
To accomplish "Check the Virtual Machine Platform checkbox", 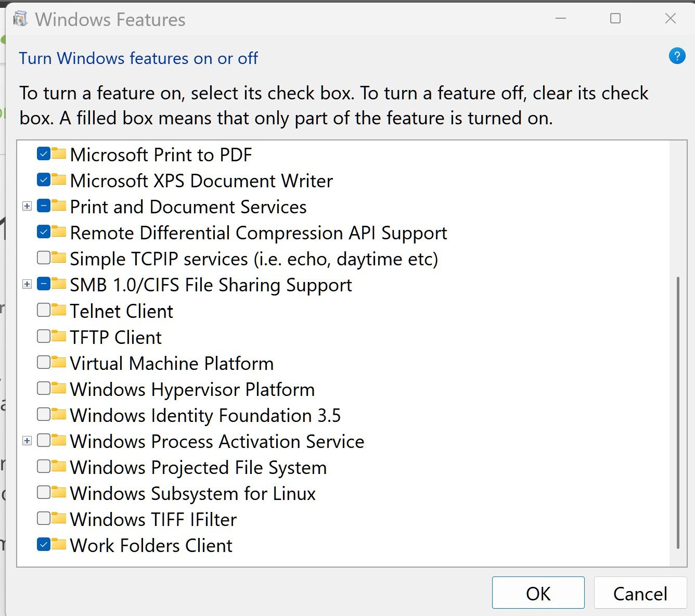I will (44, 362).
